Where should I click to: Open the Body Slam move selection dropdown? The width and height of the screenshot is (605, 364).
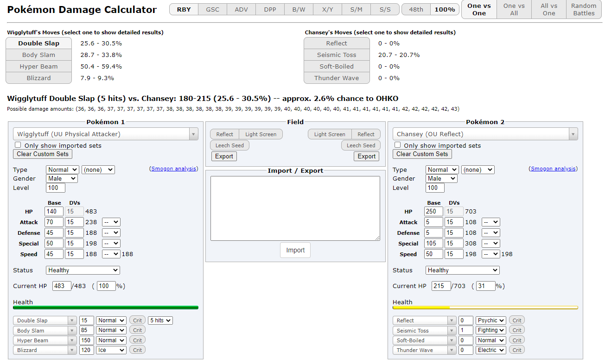[45, 331]
